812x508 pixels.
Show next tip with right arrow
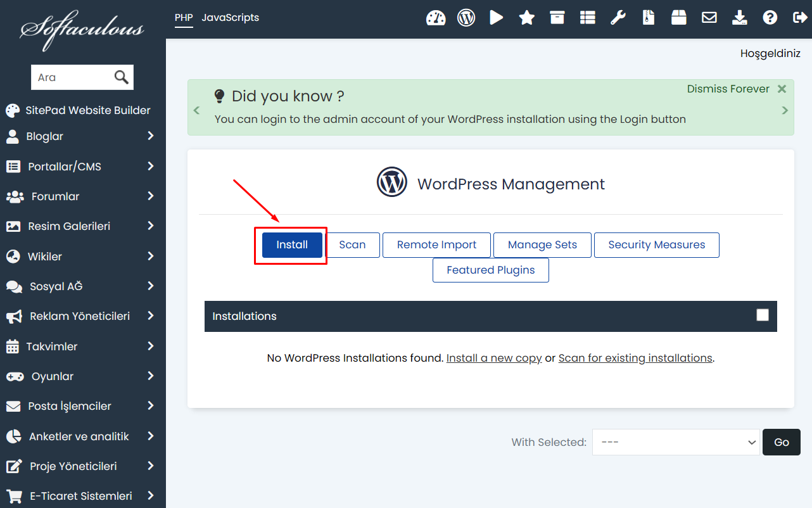click(x=785, y=110)
